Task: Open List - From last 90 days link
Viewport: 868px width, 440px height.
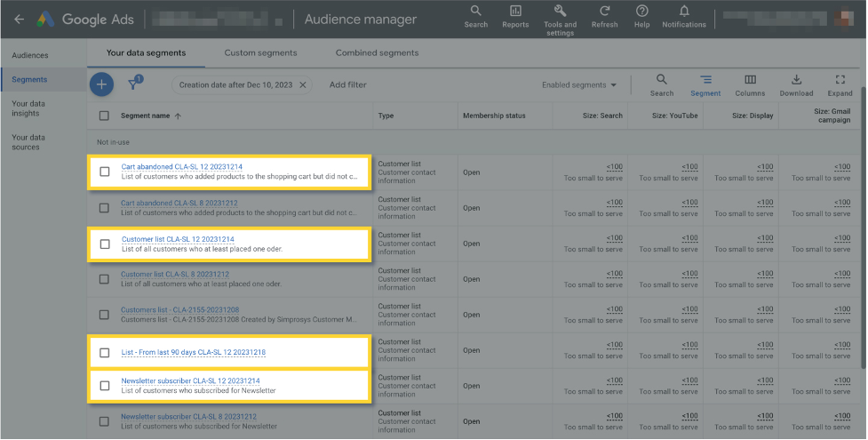Action: [x=193, y=352]
